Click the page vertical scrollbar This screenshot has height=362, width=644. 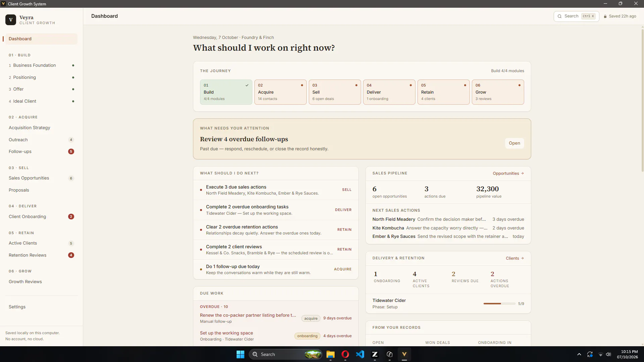642,101
